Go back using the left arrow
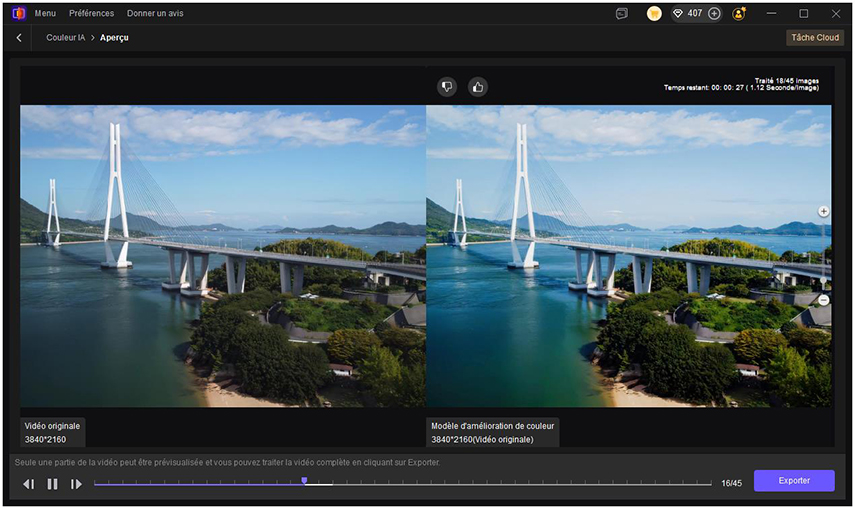855x509 pixels. [x=19, y=37]
